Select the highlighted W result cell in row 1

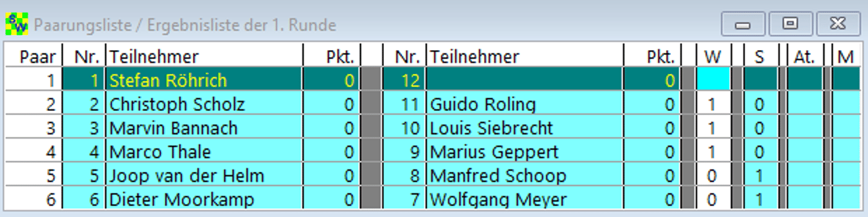pyautogui.click(x=713, y=80)
